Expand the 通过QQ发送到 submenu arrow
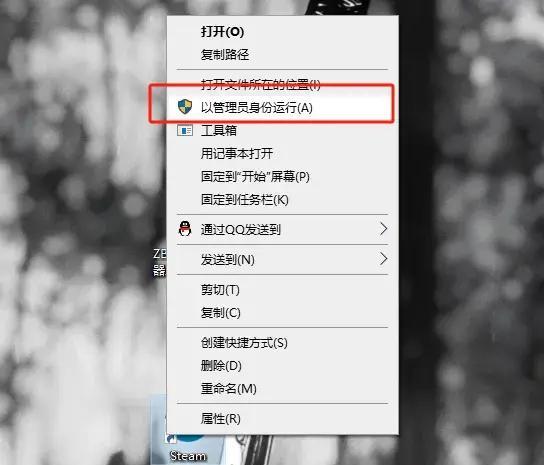Viewport: 544px width, 465px height. [x=383, y=229]
